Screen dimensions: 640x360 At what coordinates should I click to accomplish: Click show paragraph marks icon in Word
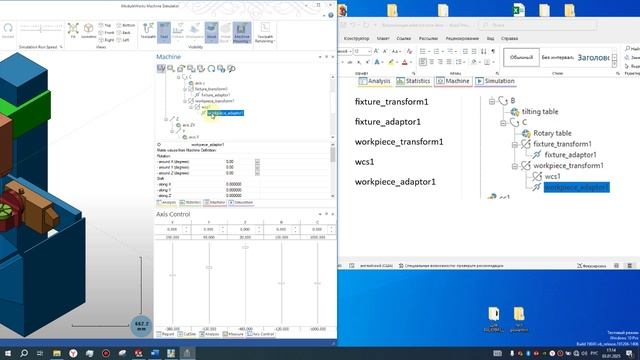pyautogui.click(x=493, y=51)
